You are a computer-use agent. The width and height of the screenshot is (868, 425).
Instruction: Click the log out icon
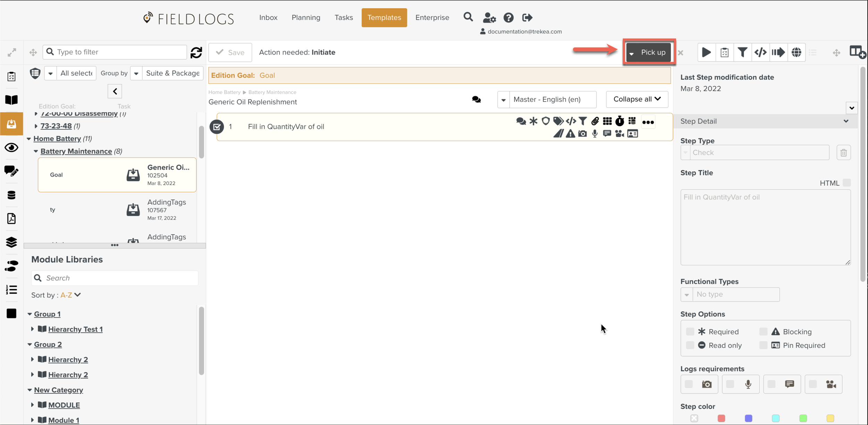(527, 17)
